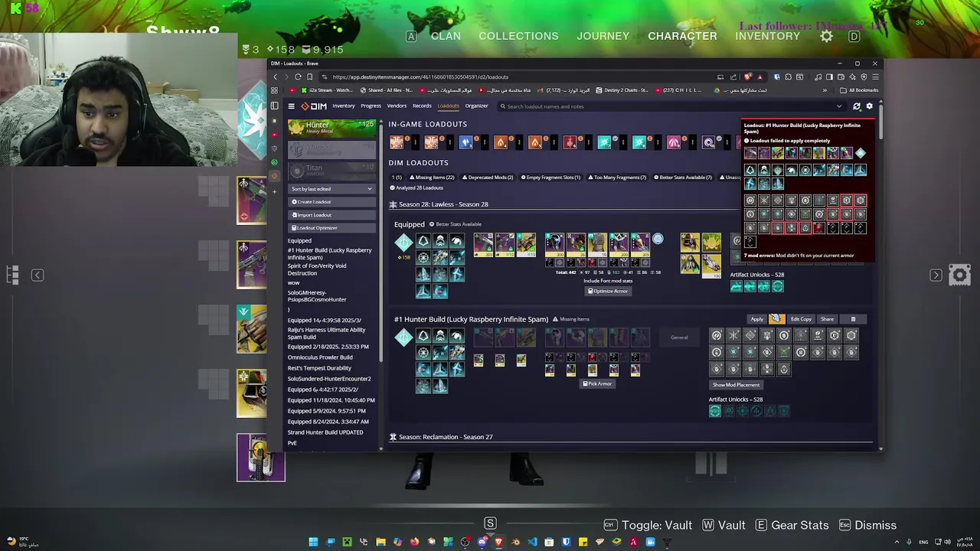Share the #1 Hunter Build loadout
Screen dimensions: 980x551
pyautogui.click(x=827, y=319)
